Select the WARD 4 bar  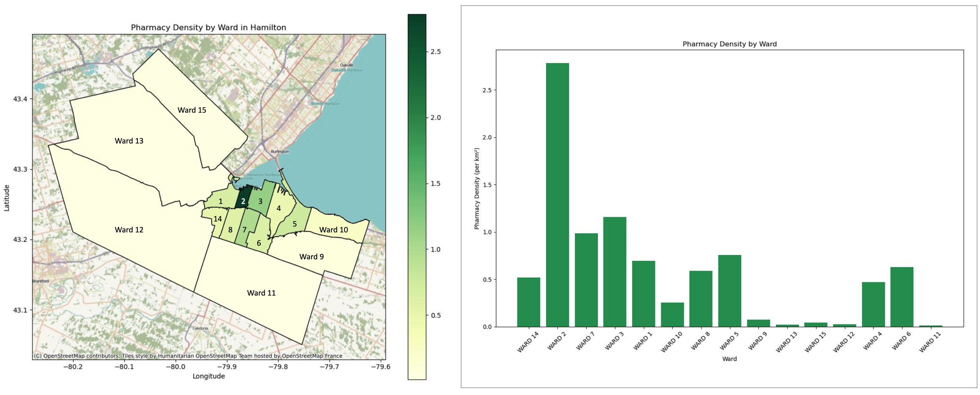coord(873,305)
